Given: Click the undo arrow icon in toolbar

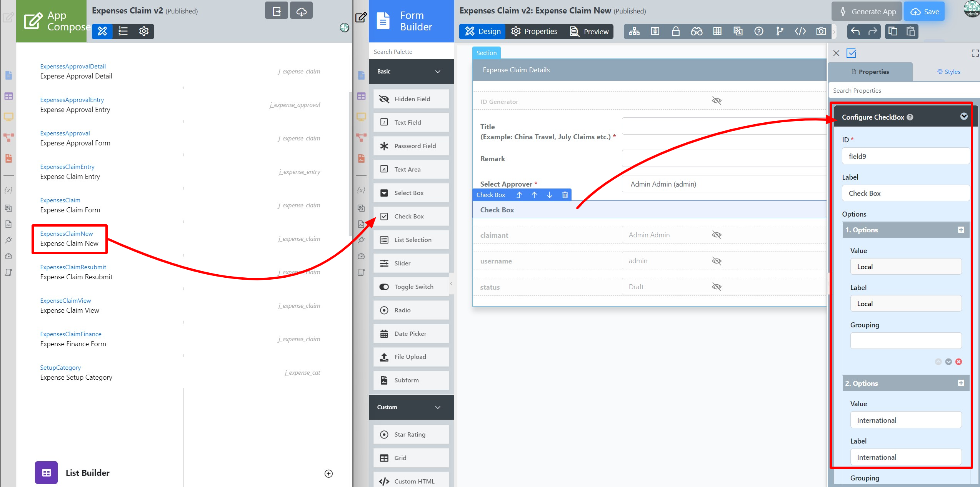Looking at the screenshot, I should pyautogui.click(x=855, y=31).
